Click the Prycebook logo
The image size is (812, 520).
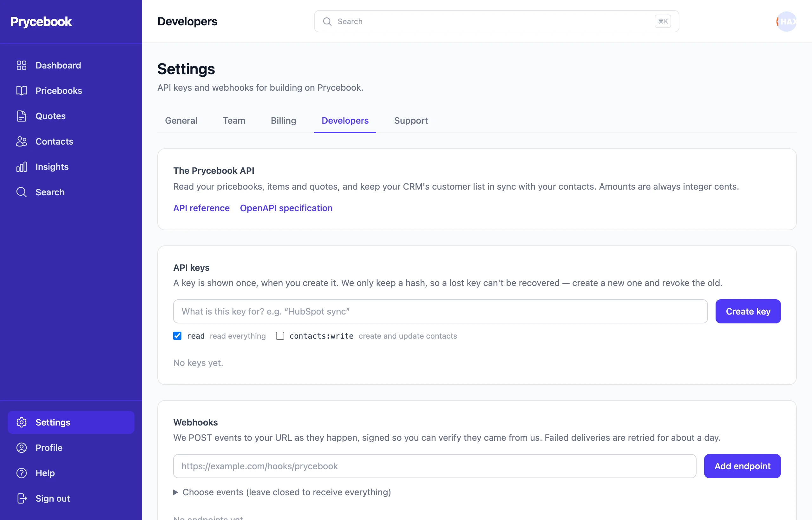[41, 21]
